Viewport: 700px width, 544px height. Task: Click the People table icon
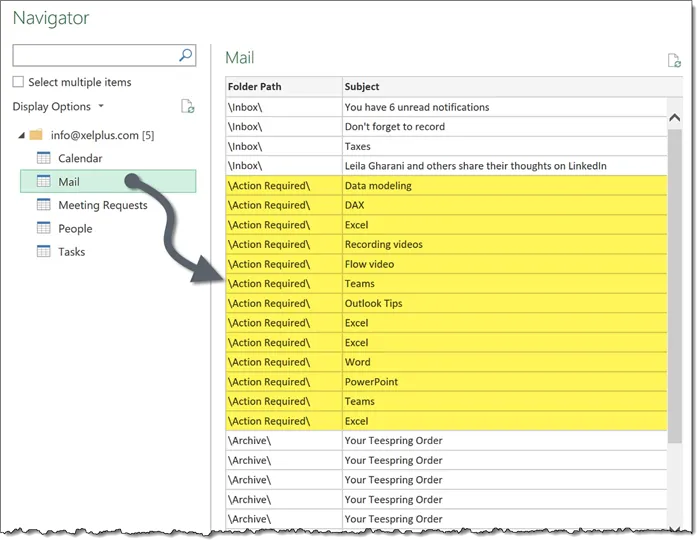coord(44,228)
